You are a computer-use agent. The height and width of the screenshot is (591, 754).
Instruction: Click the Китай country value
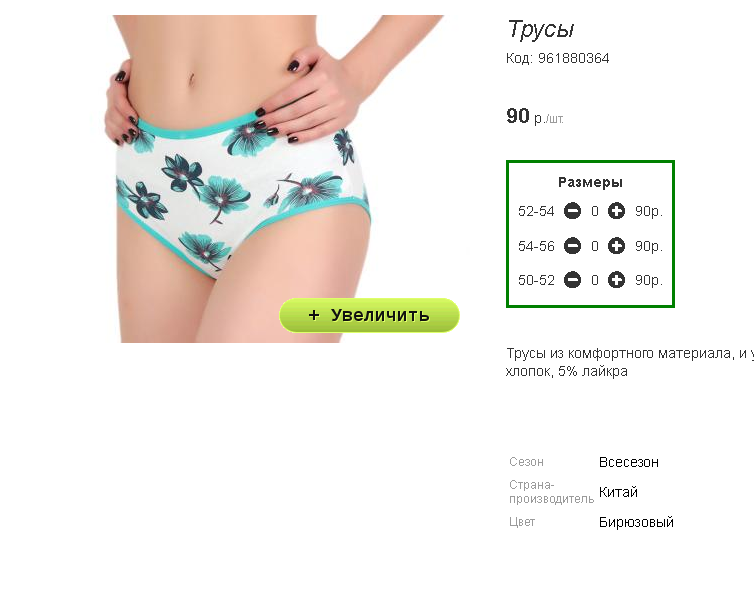click(618, 492)
